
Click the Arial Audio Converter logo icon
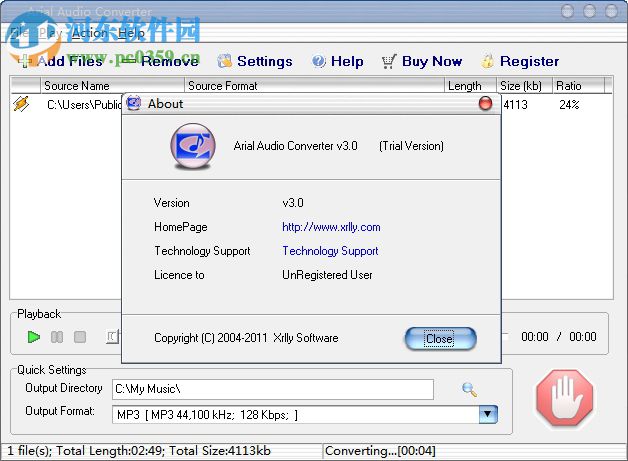pos(193,146)
